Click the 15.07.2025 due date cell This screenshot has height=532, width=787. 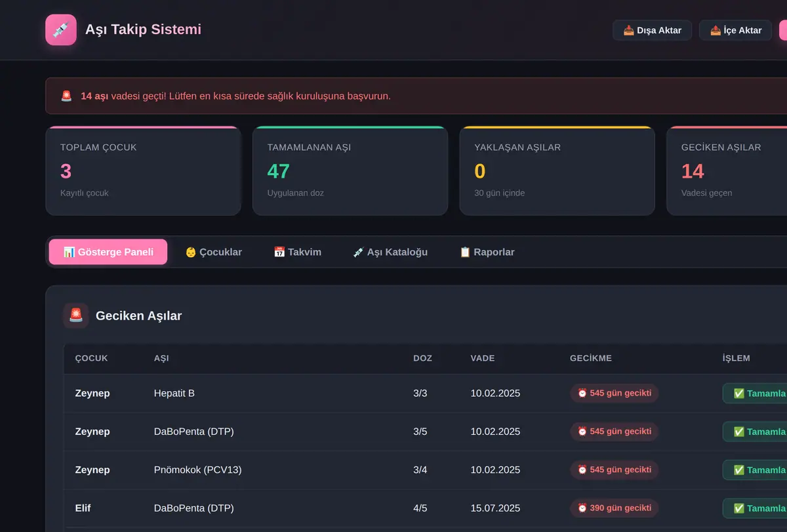point(495,508)
